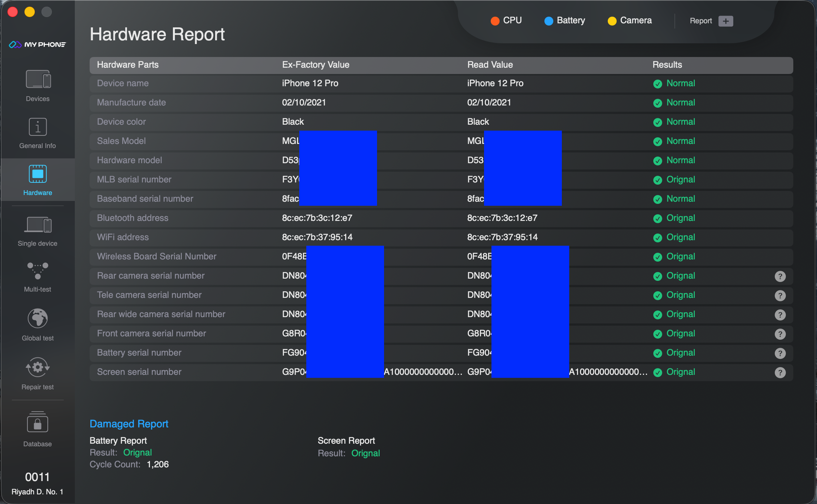
Task: Click help icon for Rear camera serial
Action: click(780, 276)
